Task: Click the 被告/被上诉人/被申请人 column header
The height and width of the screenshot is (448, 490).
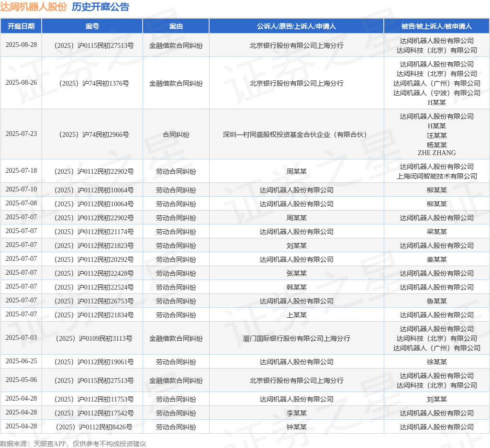Action: 436,26
